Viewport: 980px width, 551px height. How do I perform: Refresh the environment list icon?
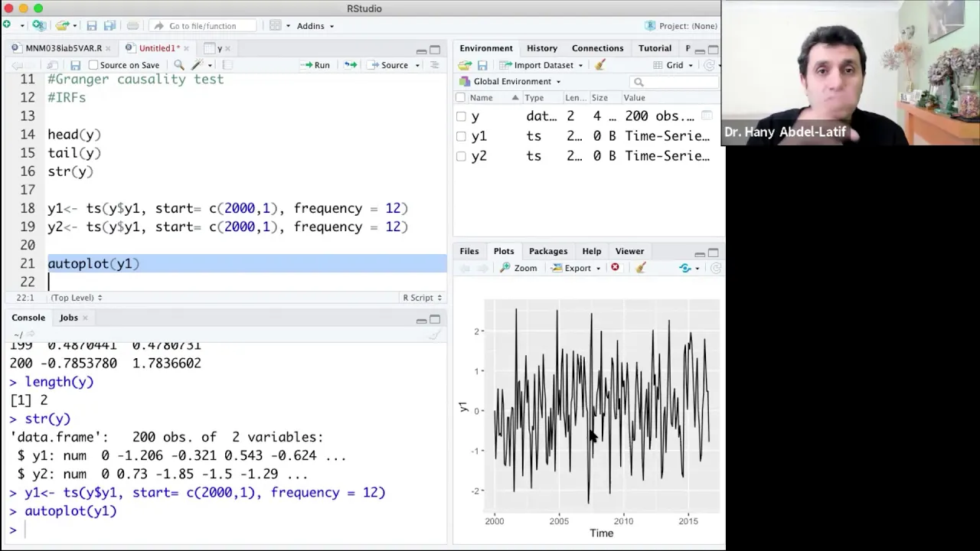tap(710, 65)
